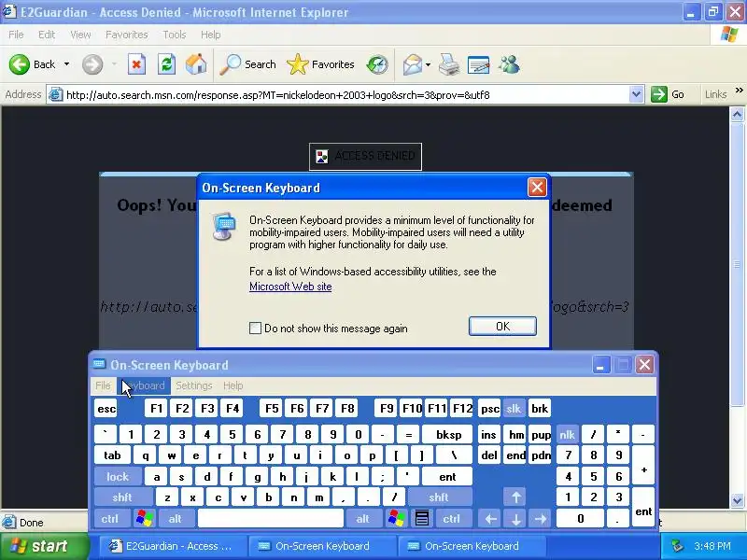747x560 pixels.
Task: Click the F5 function key
Action: coord(272,409)
